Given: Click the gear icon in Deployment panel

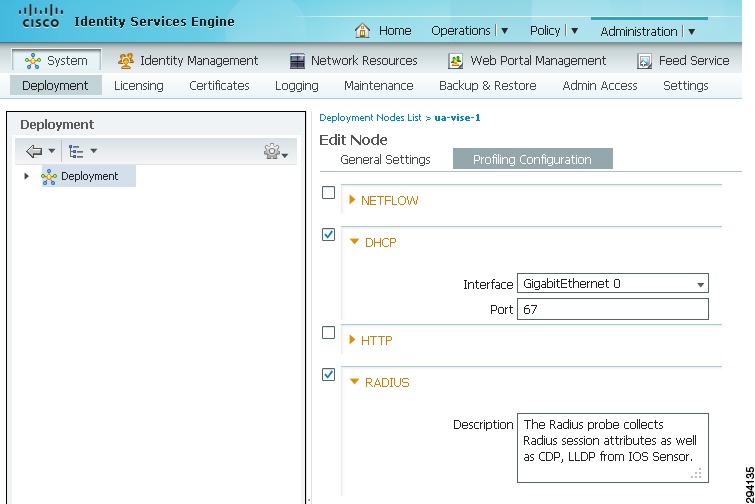Looking at the screenshot, I should click(272, 151).
